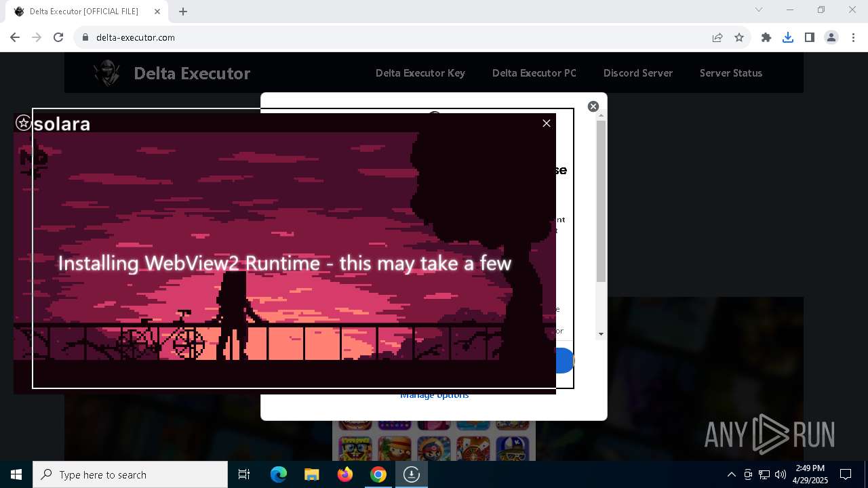Viewport: 868px width, 488px height.
Task: Open File Explorer from taskbar
Action: pos(311,474)
